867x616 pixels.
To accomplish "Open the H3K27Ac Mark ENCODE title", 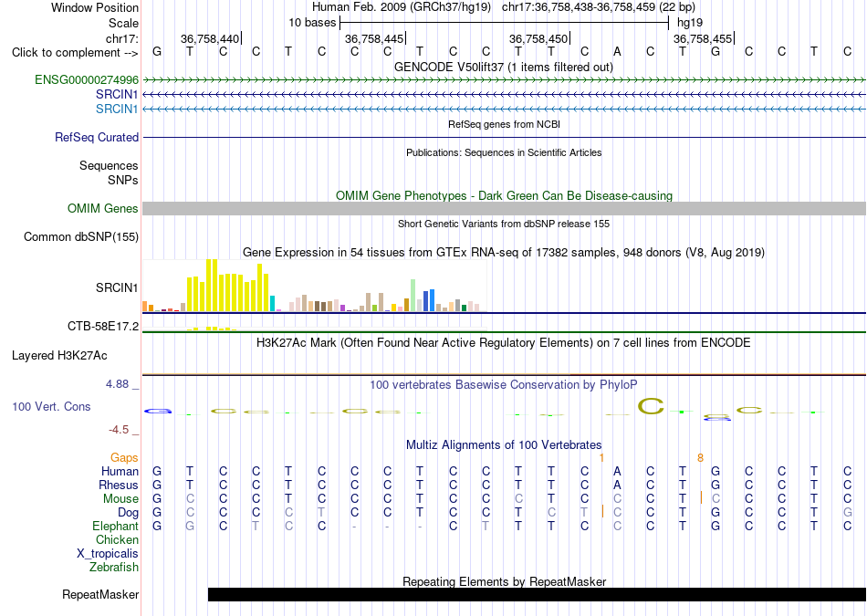I will [504, 343].
